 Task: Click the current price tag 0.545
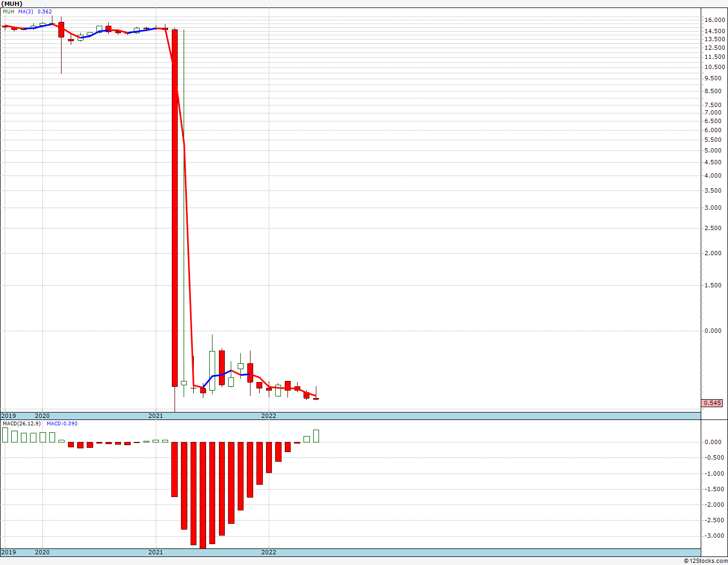(x=712, y=403)
